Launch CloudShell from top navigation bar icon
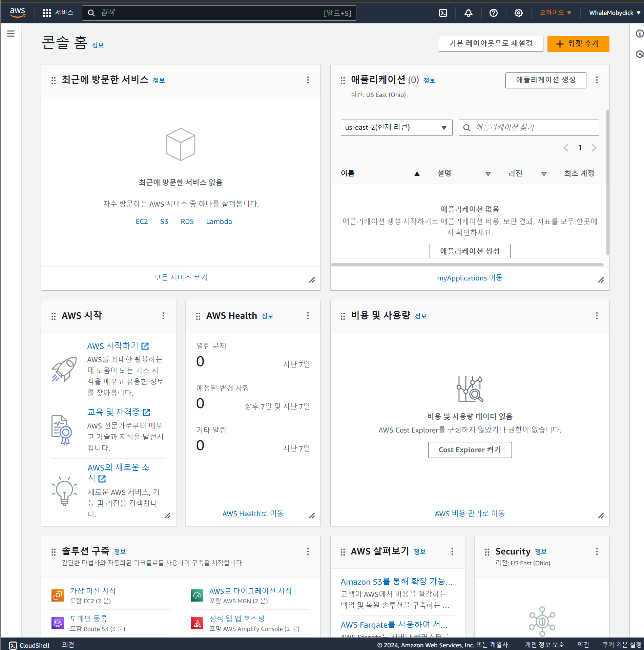 (x=443, y=13)
